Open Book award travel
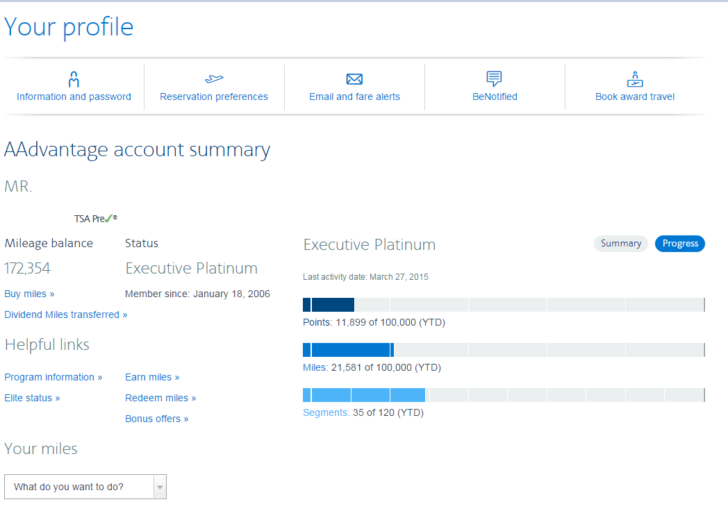This screenshot has width=728, height=511. tap(635, 97)
